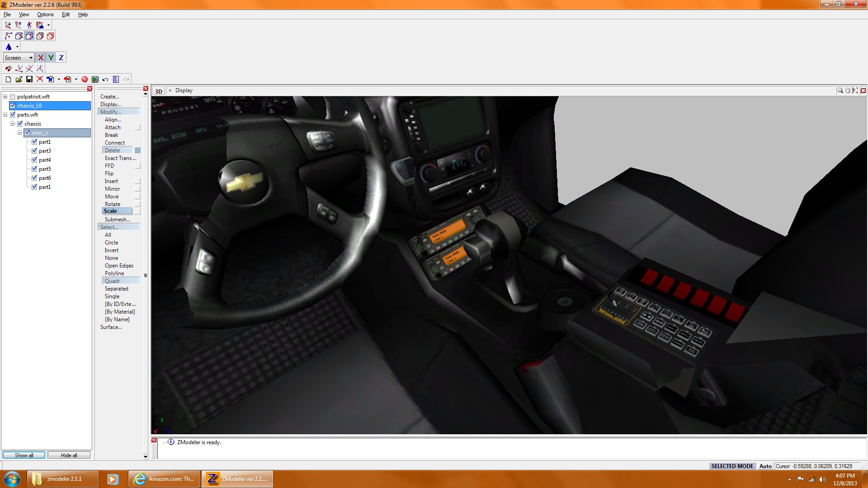Switch to Object level red cube icon
868x488 pixels.
point(51,36)
